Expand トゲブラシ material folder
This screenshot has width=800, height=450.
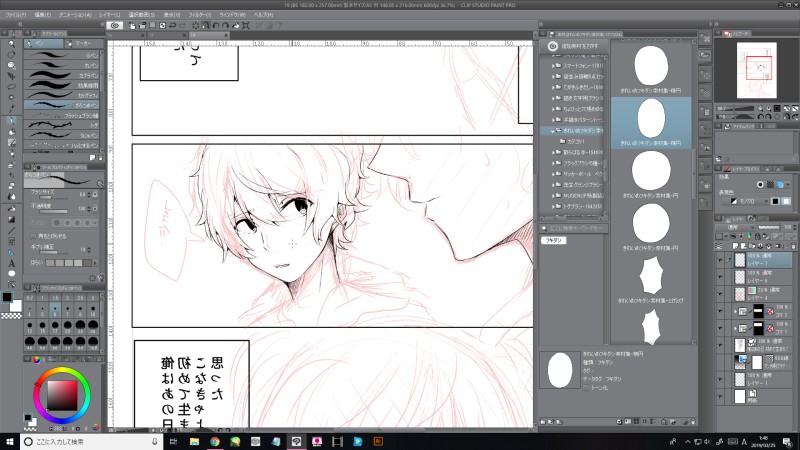pyautogui.click(x=553, y=206)
